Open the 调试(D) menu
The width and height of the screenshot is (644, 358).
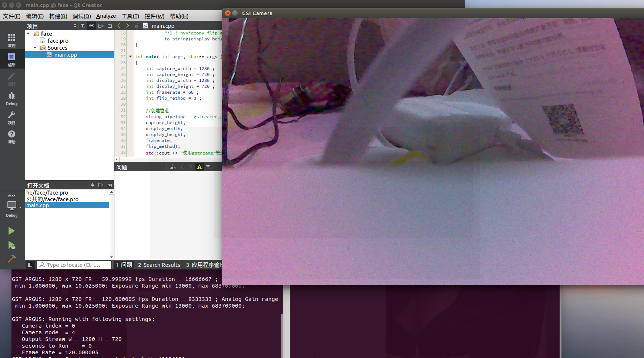pyautogui.click(x=81, y=16)
